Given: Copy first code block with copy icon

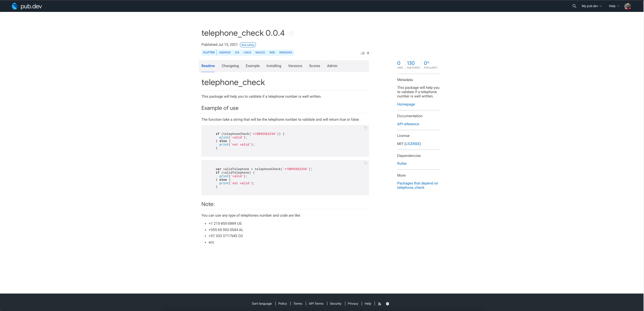Looking at the screenshot, I should point(366,128).
